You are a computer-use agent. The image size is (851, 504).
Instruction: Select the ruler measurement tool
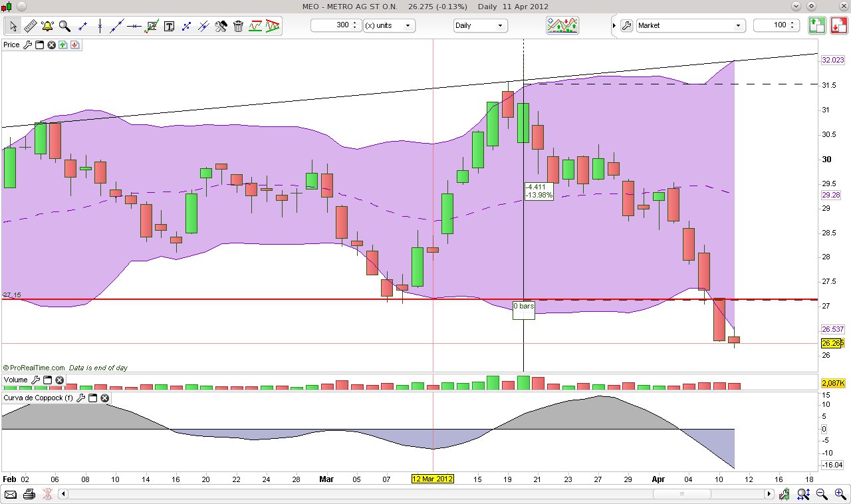pyautogui.click(x=29, y=25)
